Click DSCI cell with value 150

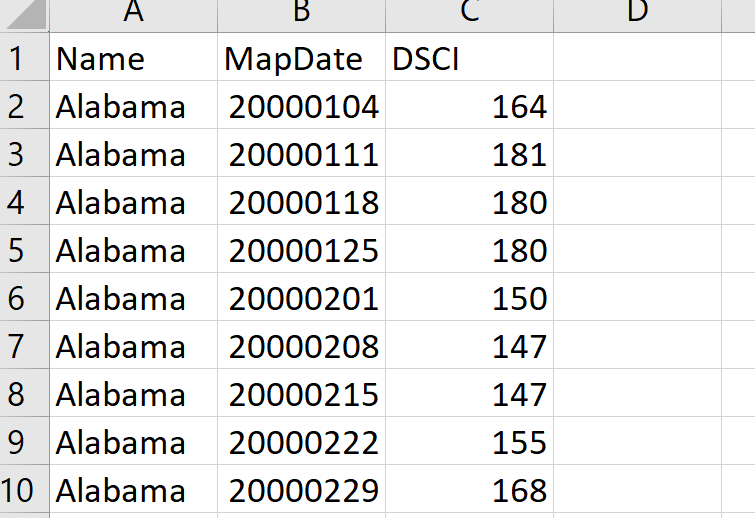coord(469,298)
